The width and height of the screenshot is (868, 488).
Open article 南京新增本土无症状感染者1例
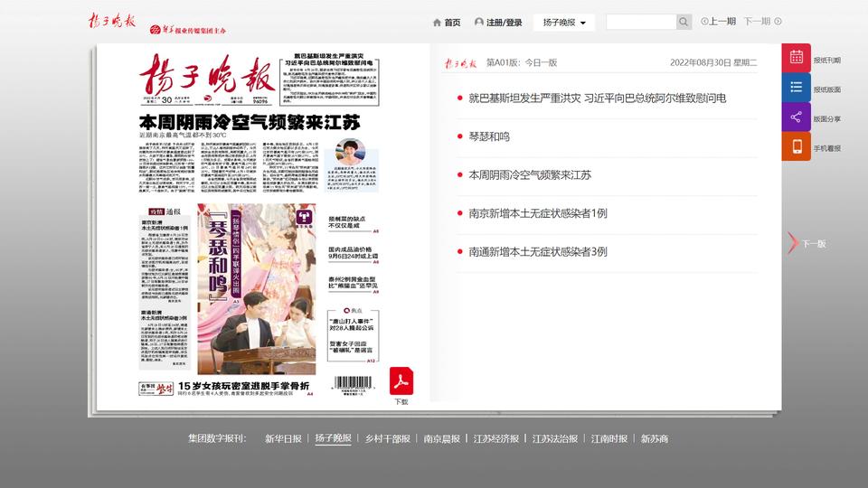pyautogui.click(x=537, y=213)
